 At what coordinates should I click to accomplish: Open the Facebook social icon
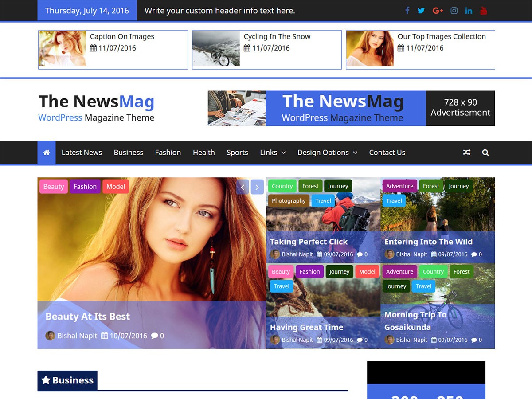(x=407, y=11)
